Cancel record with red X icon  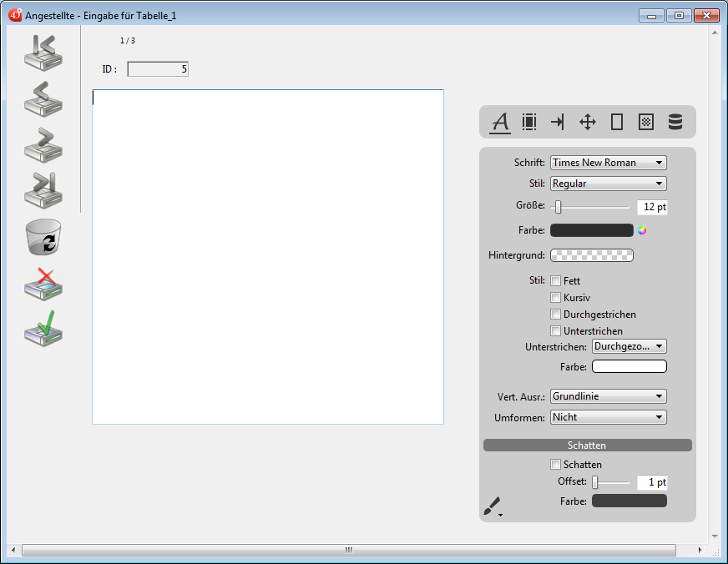[x=43, y=284]
